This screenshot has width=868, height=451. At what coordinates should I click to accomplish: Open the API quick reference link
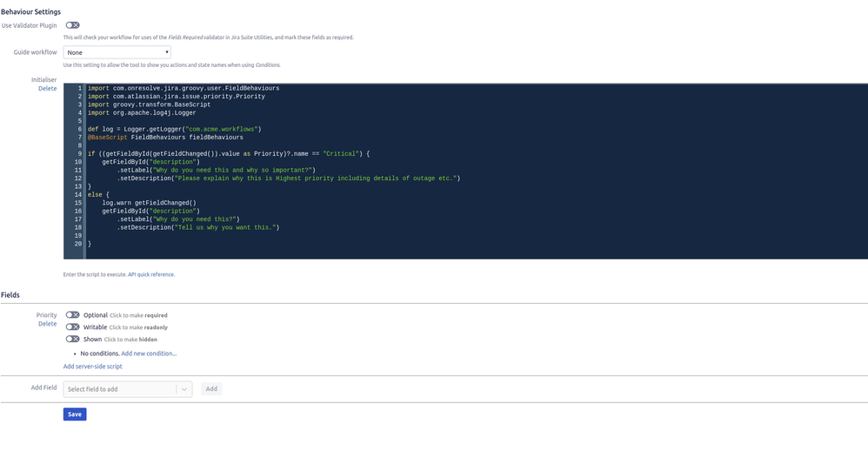click(x=151, y=274)
